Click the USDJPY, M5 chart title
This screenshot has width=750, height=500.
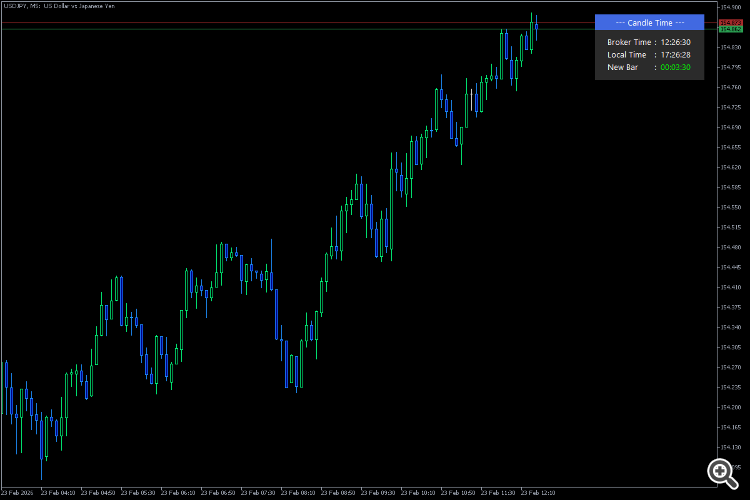tap(59, 6)
